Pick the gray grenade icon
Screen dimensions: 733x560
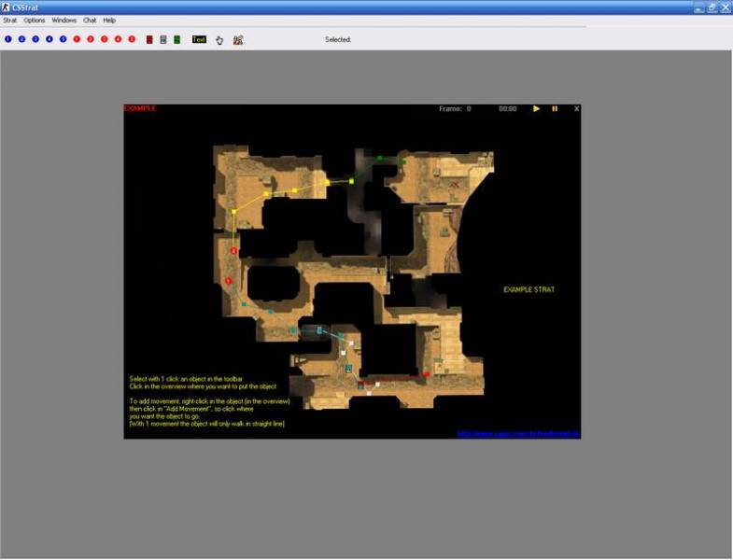click(x=163, y=40)
